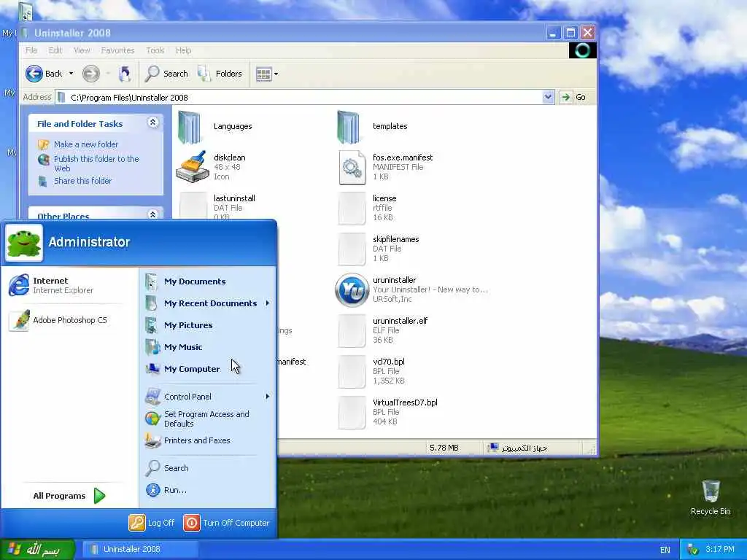
Task: Click the Log Off button
Action: click(152, 523)
